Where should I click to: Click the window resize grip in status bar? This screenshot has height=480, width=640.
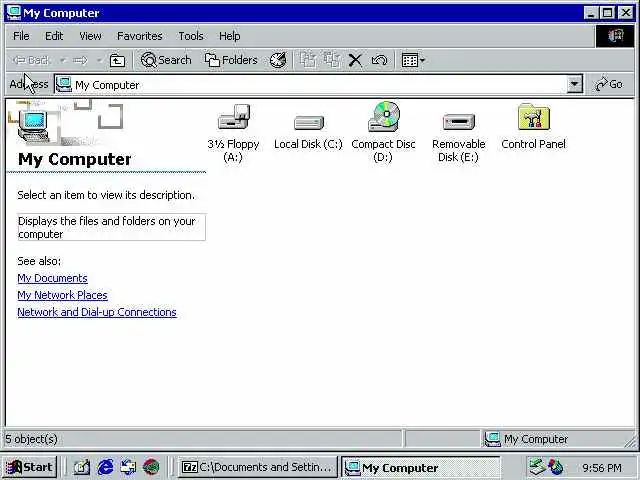[x=632, y=440]
